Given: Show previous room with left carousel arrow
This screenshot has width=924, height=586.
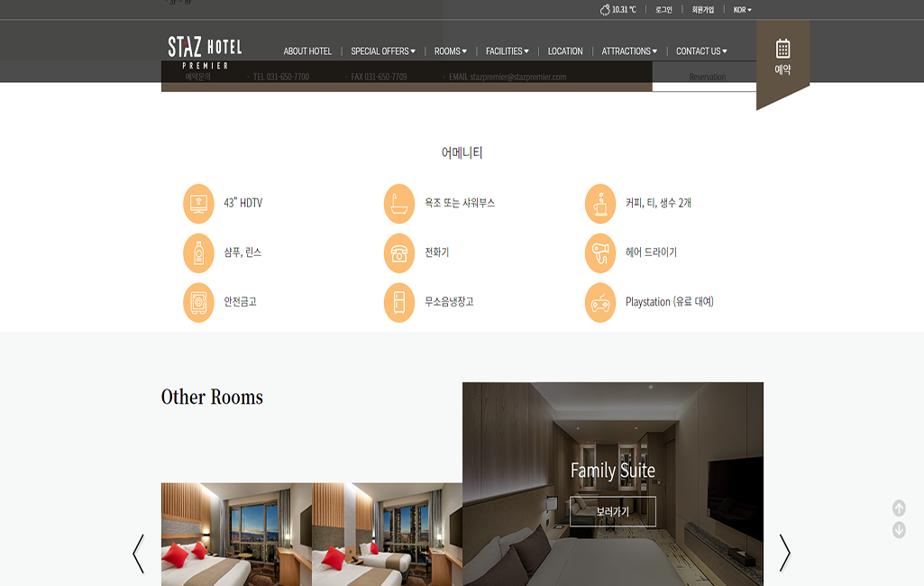Looking at the screenshot, I should [139, 554].
